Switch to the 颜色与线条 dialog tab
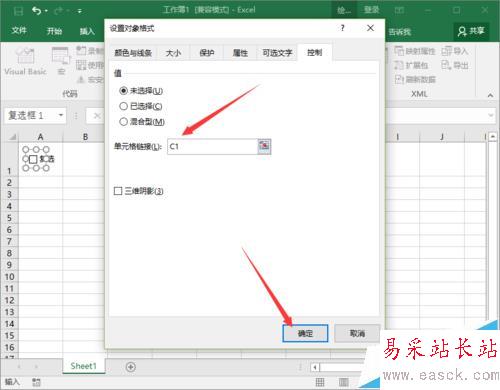 tap(133, 53)
